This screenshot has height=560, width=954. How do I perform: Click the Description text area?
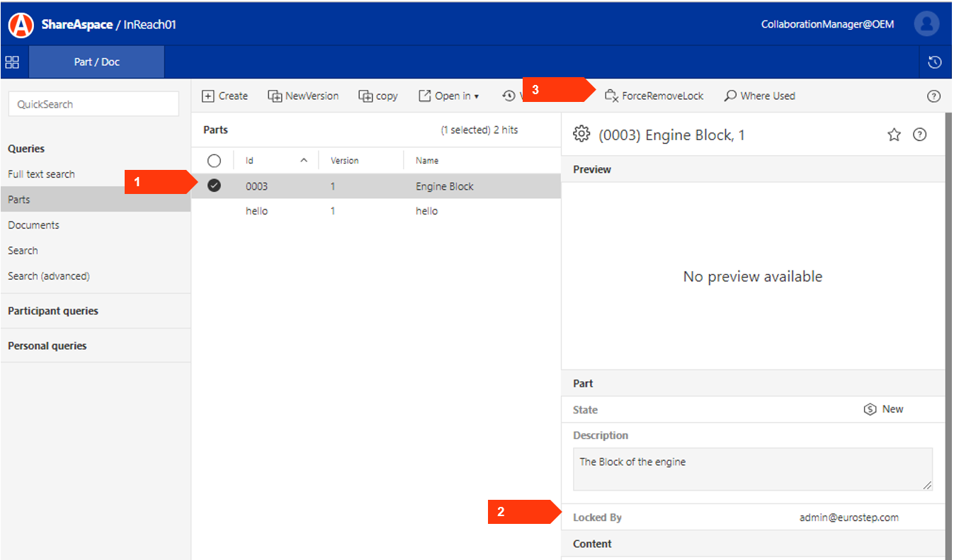coord(753,469)
